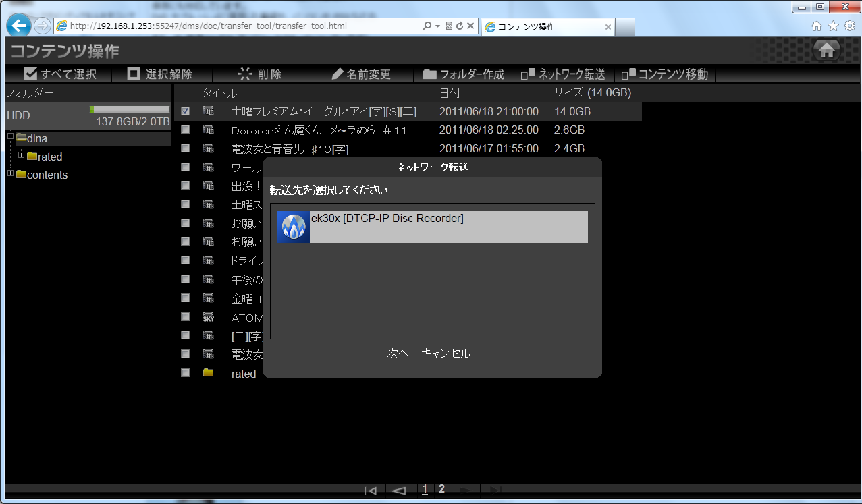Check the box for the 出没！ row
Image resolution: width=862 pixels, height=504 pixels.
click(x=185, y=186)
